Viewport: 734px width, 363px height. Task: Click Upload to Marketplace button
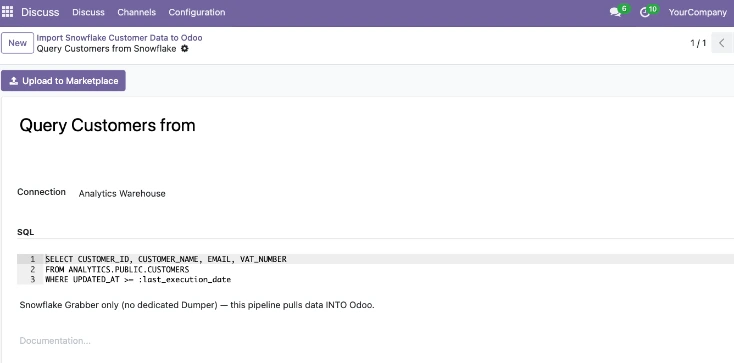[63, 81]
